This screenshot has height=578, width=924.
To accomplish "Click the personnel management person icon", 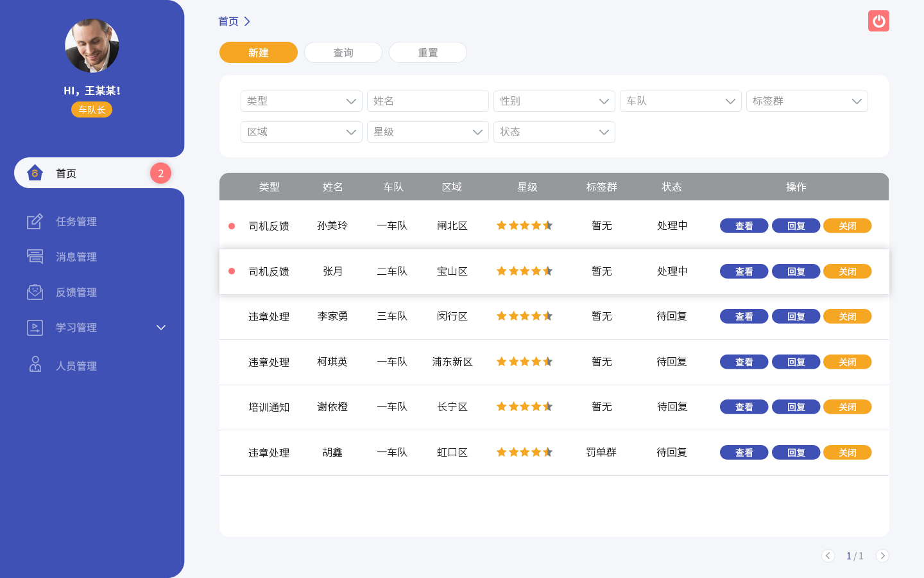I will click(35, 364).
